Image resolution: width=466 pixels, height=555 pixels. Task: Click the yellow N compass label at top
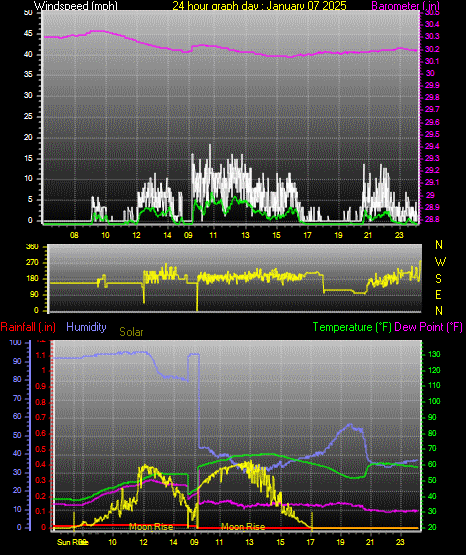[x=439, y=245]
